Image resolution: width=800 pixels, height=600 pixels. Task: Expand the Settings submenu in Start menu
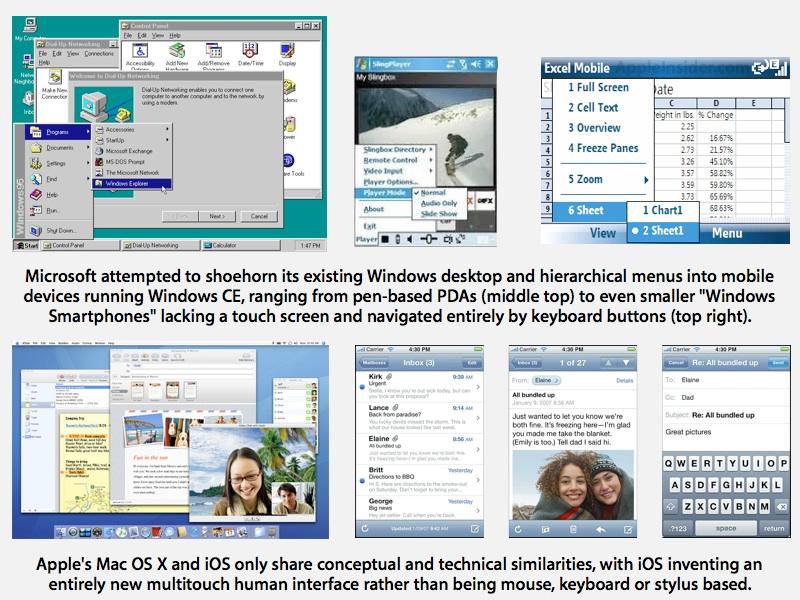pos(59,163)
